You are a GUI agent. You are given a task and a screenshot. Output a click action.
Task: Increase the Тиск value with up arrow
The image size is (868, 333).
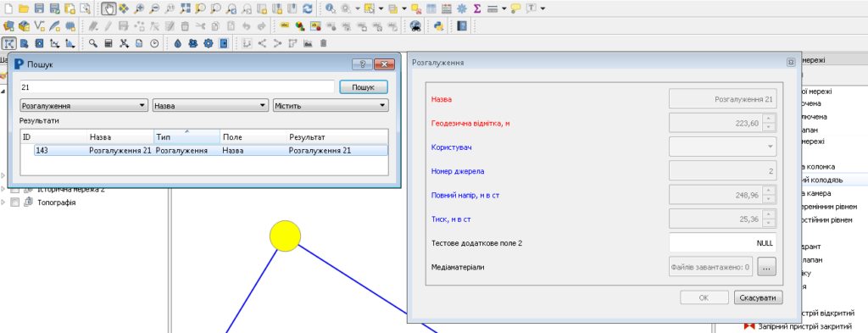769,214
